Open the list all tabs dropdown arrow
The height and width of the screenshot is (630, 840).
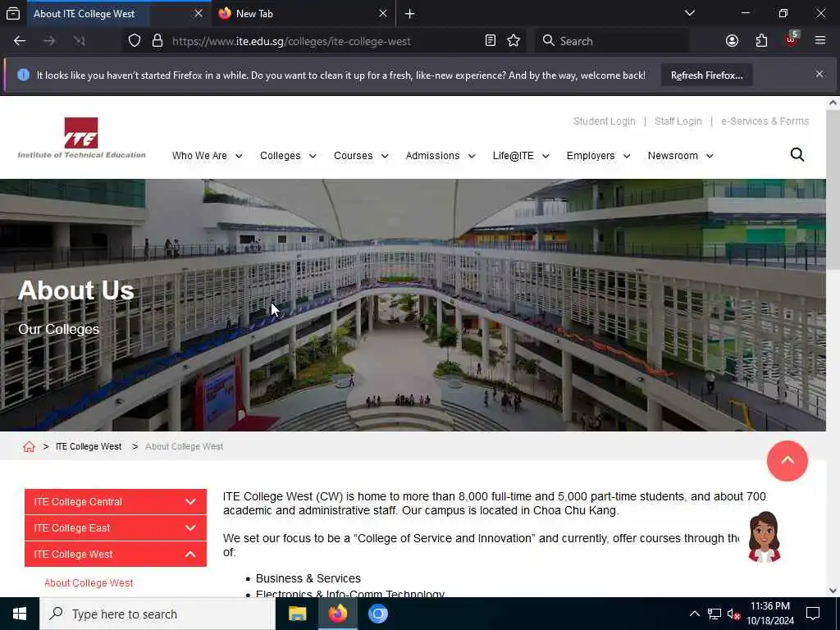(x=689, y=13)
